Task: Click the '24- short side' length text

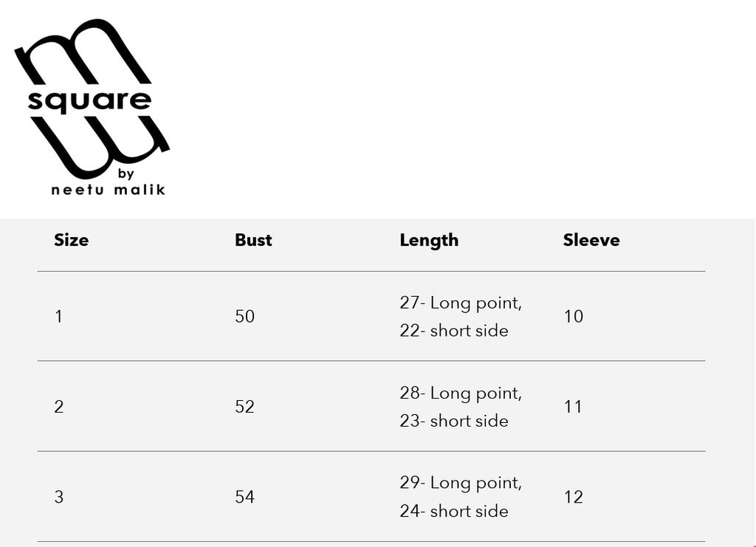Action: click(x=454, y=511)
